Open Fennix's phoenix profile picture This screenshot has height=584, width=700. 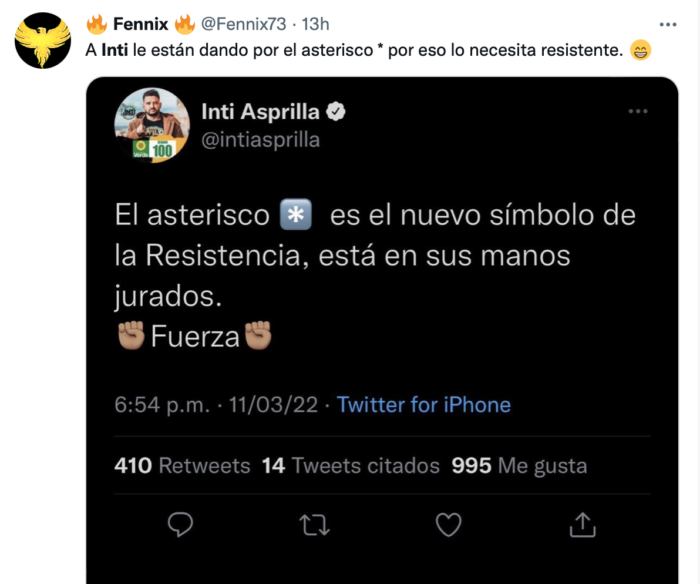click(x=43, y=40)
